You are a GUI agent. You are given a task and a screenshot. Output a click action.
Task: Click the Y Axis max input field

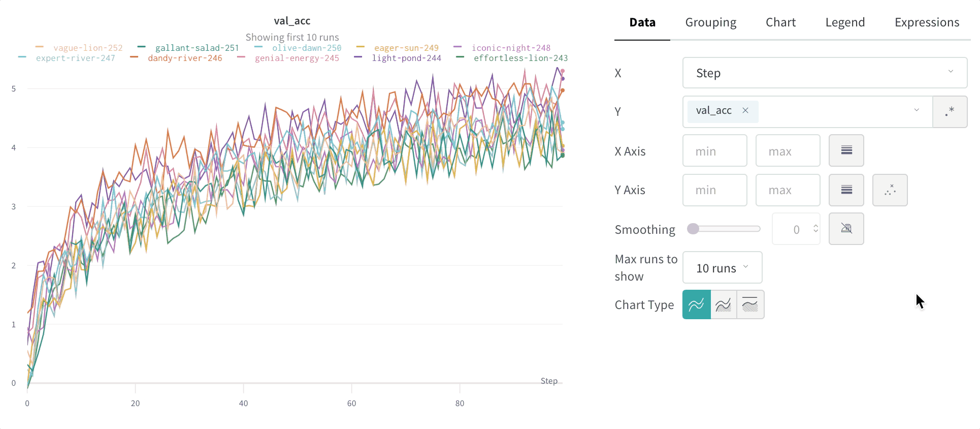click(788, 190)
